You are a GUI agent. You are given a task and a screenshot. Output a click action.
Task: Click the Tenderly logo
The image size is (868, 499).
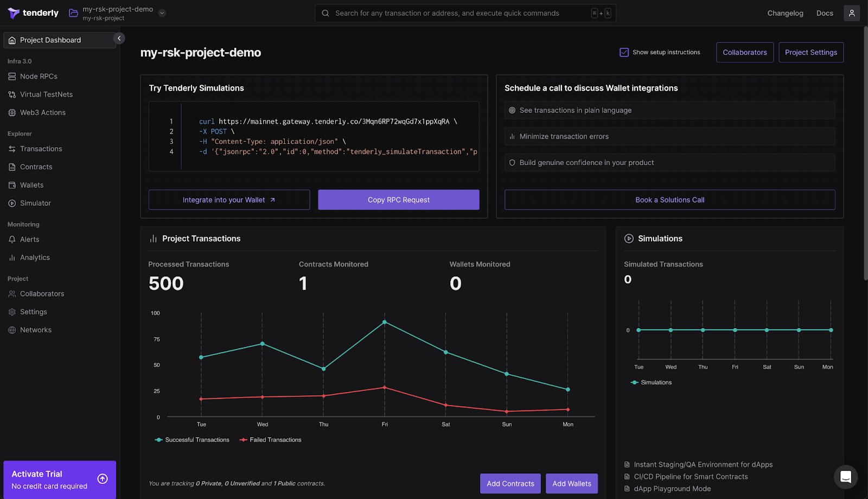[33, 12]
